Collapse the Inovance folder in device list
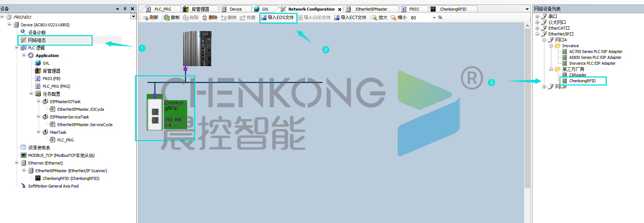 551,46
